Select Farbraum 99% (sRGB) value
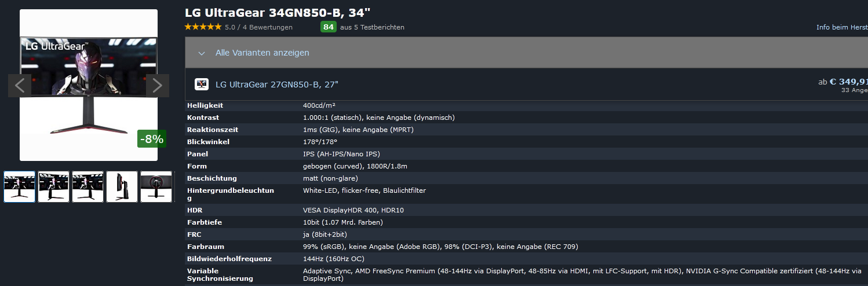The image size is (868, 286). point(440,247)
